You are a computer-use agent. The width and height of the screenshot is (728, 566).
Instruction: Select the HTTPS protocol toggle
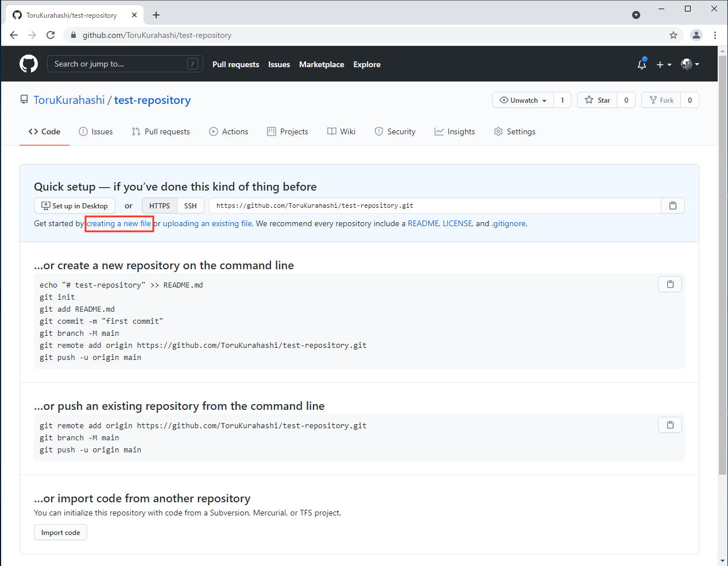tap(160, 206)
